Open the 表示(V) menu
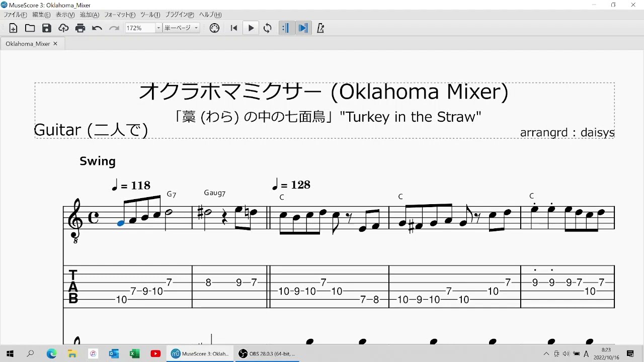Screen dimensions: 644x362 (65, 15)
